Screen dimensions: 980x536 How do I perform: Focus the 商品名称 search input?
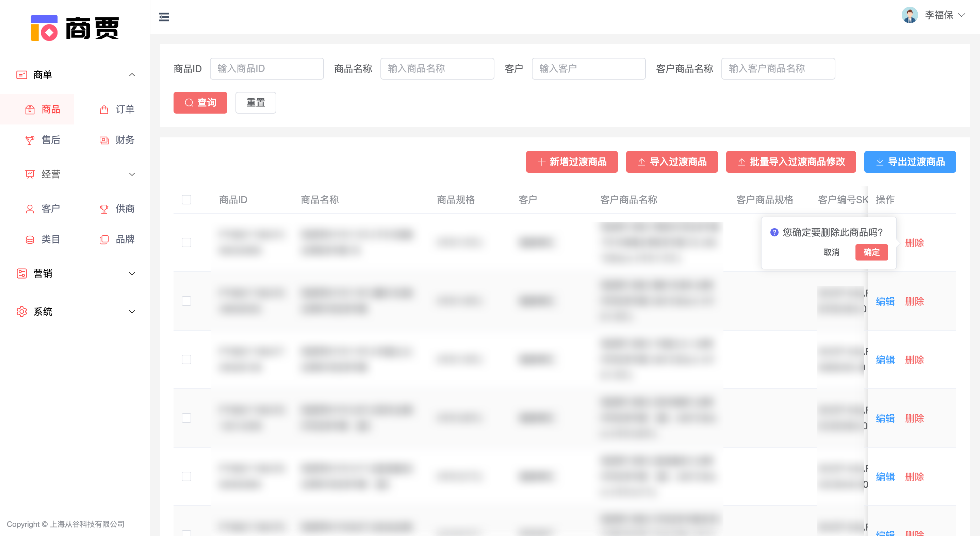point(437,68)
